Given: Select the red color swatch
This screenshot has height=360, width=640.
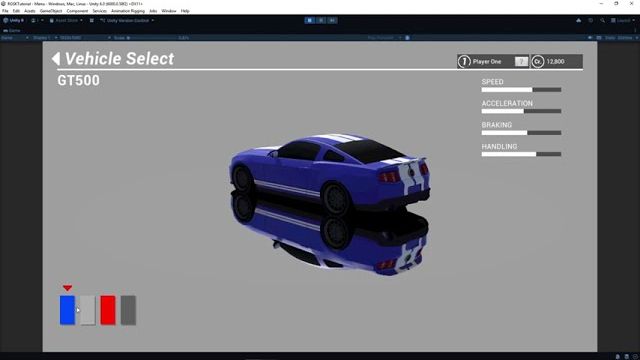Looking at the screenshot, I should point(108,310).
